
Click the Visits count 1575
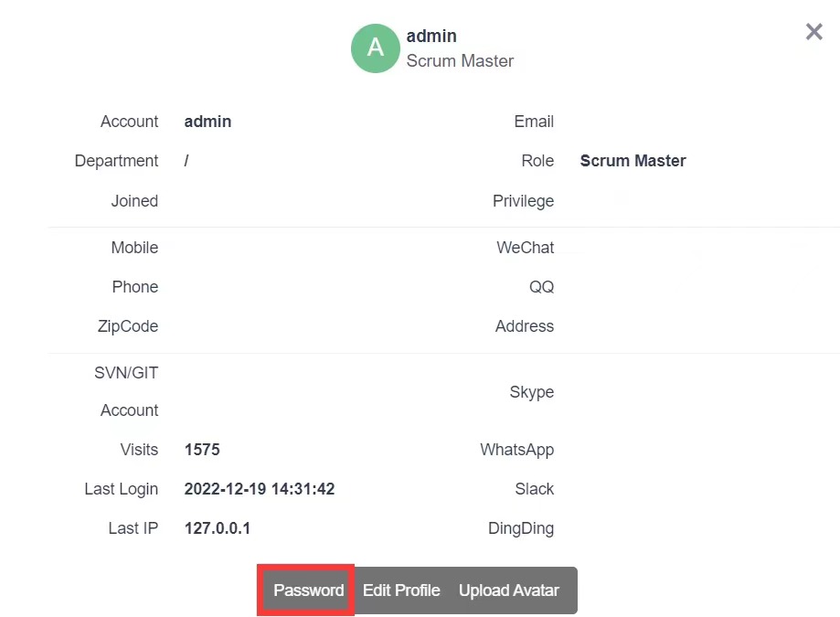click(202, 450)
